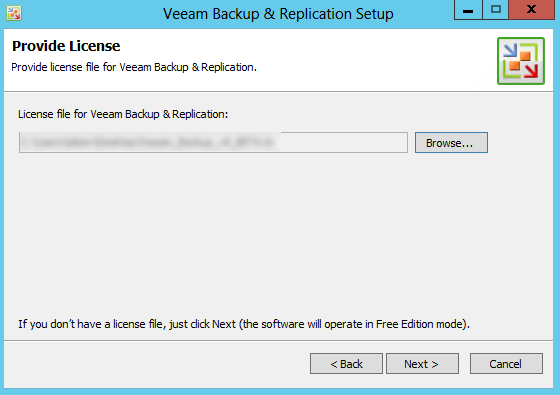Go to the previous step with < Back
560x395 pixels.
click(346, 364)
